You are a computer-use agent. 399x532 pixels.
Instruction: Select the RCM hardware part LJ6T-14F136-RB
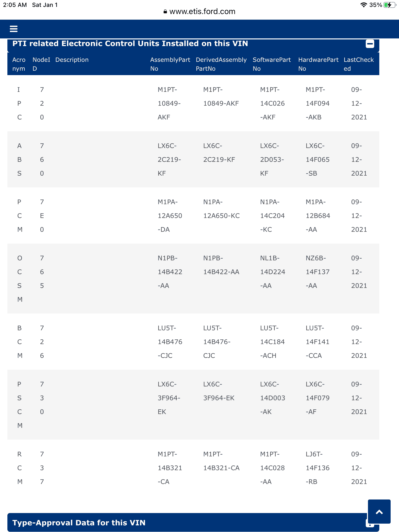pos(317,468)
